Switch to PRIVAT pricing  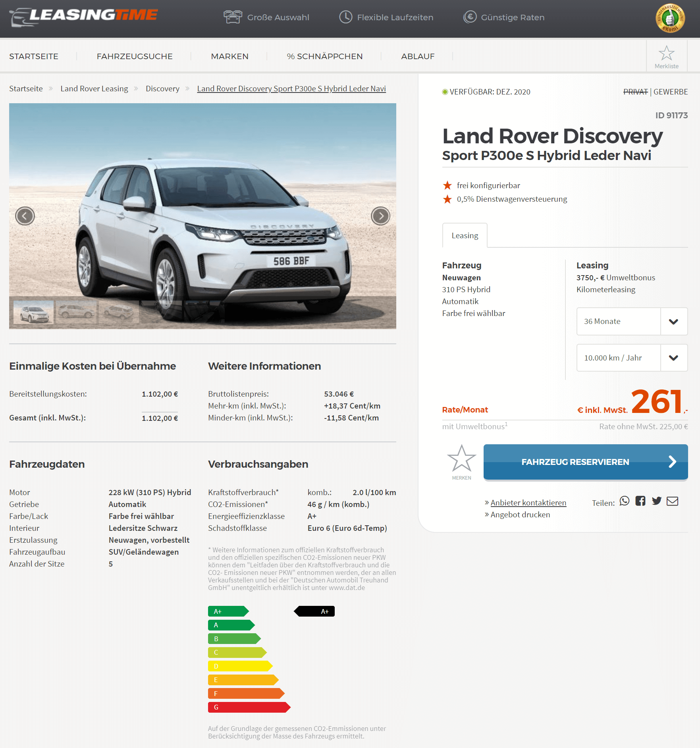[x=635, y=92]
